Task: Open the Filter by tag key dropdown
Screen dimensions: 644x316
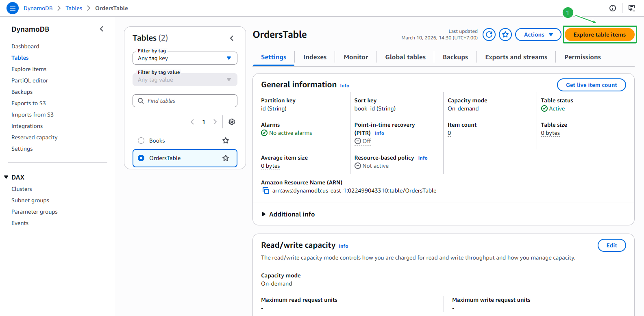Action: coord(185,58)
